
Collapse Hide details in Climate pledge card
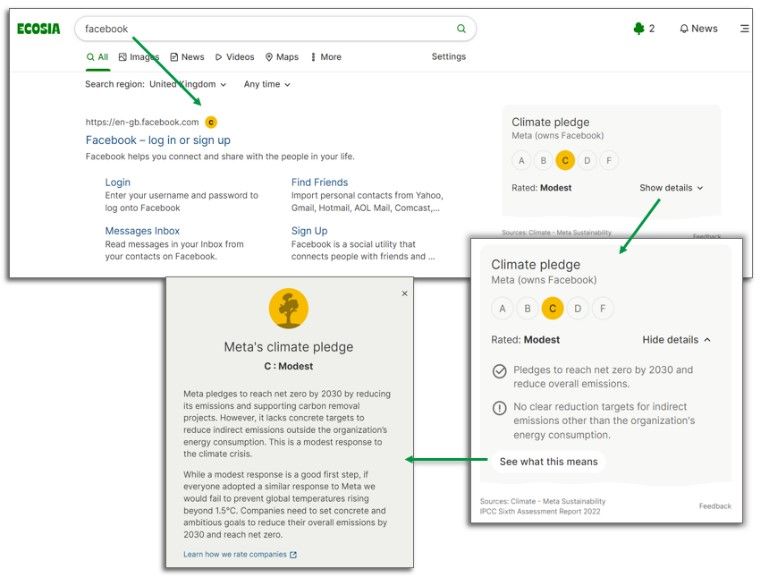[x=676, y=340]
